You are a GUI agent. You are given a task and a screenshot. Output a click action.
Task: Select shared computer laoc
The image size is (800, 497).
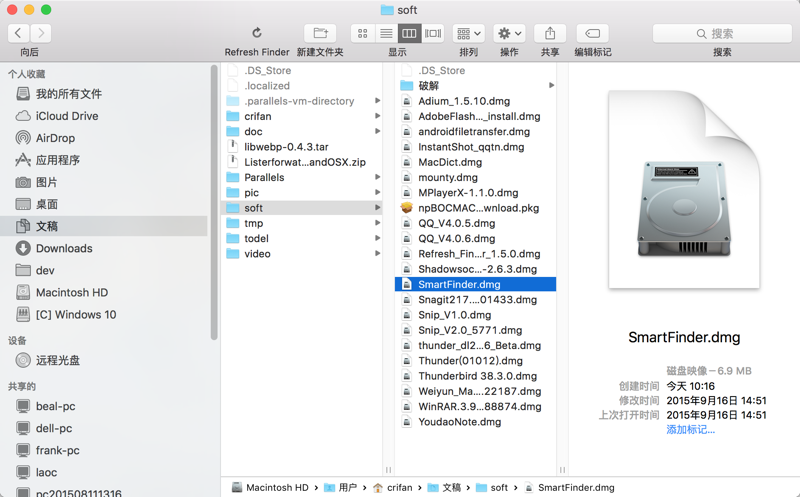(x=105, y=473)
